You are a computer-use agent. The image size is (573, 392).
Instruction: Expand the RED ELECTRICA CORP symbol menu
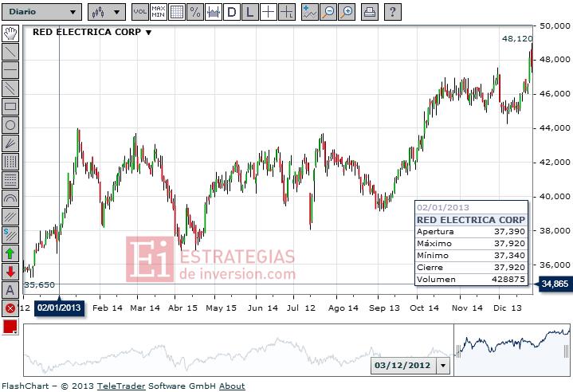pos(148,33)
